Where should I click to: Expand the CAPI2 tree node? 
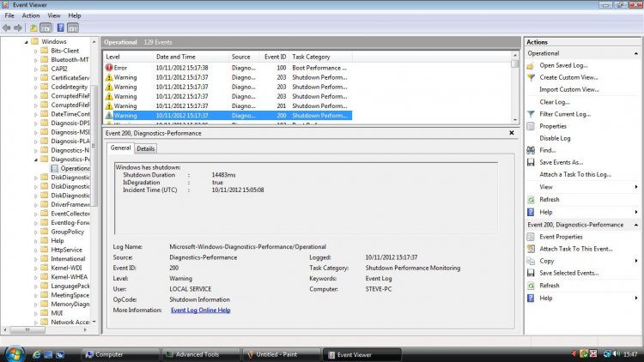coord(36,69)
